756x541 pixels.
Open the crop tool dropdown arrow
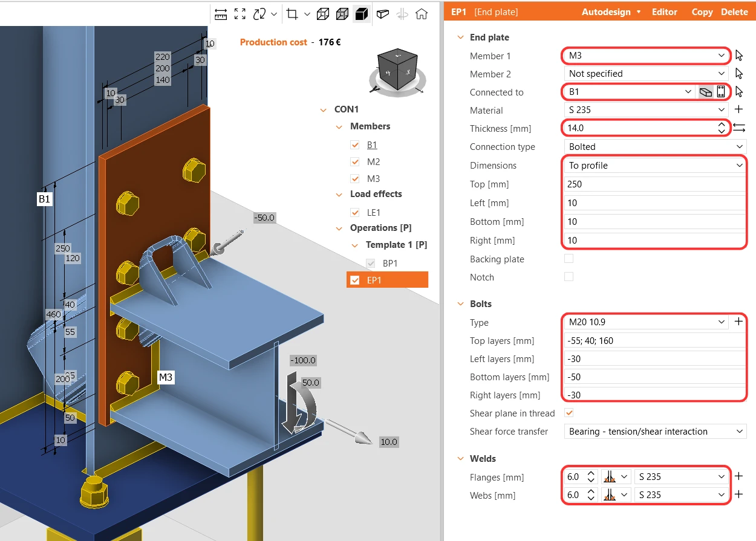307,14
